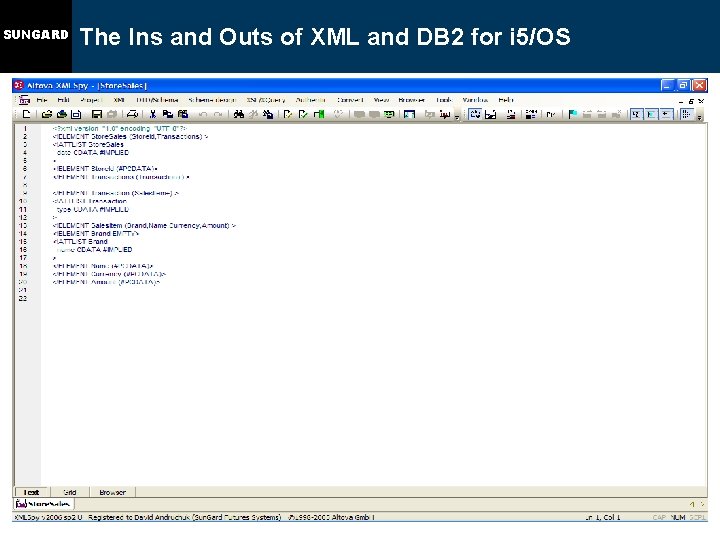This screenshot has height=540, width=720.
Task: Click line number 22 in the margin
Action: [x=23, y=298]
